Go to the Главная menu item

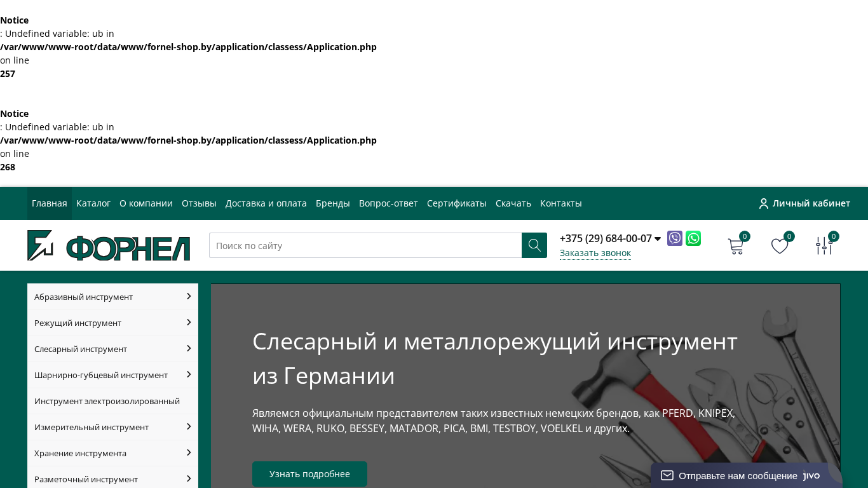[x=50, y=203]
